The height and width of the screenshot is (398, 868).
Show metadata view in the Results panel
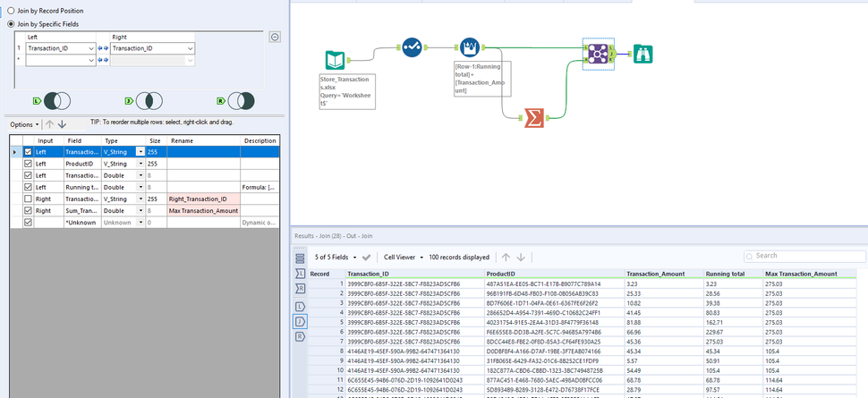[x=300, y=258]
